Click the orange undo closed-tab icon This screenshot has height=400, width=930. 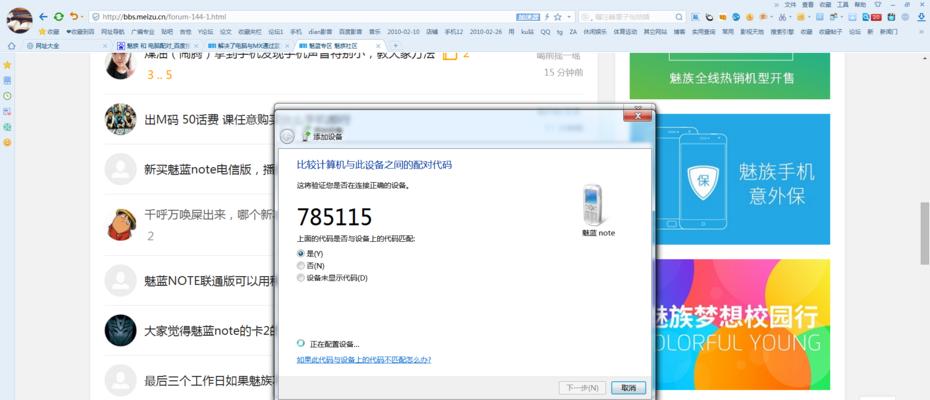coord(73,17)
